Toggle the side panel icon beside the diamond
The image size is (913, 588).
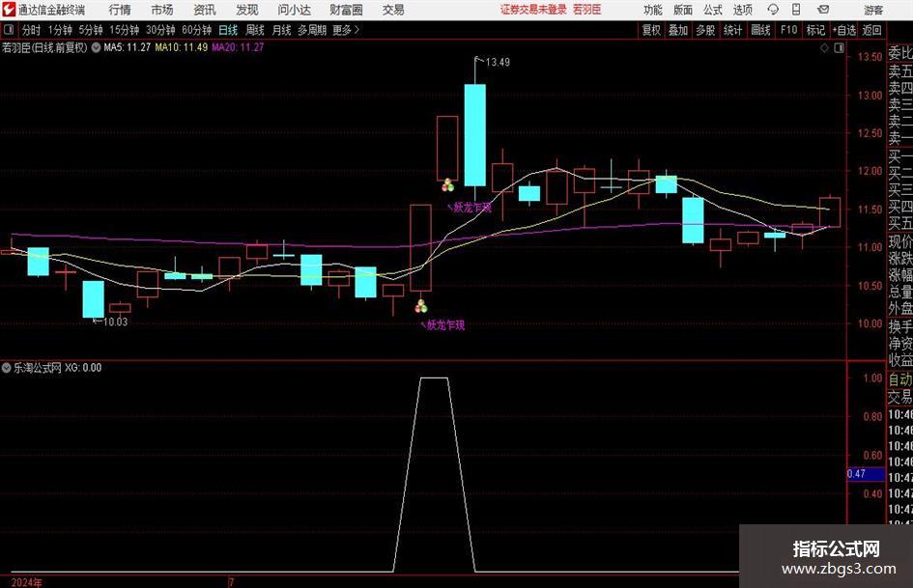(839, 48)
